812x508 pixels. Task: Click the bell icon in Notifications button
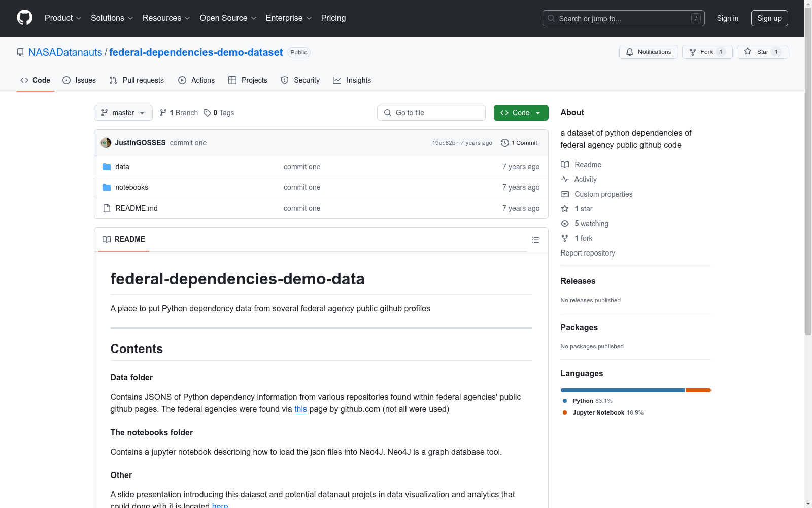(x=630, y=52)
